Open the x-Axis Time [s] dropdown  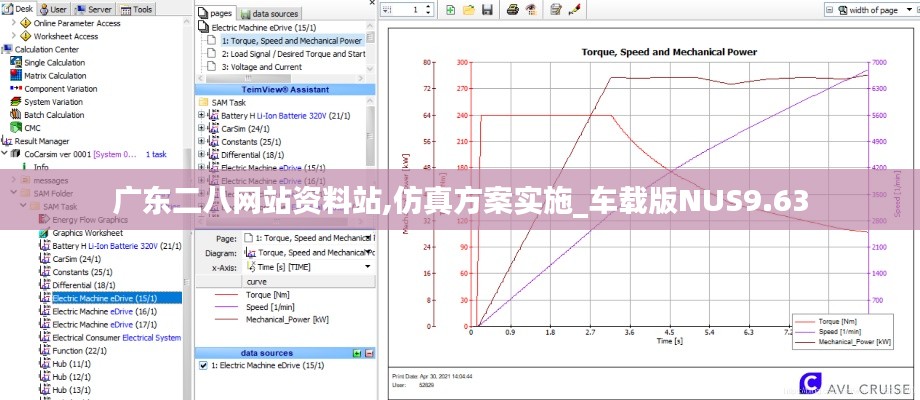[x=368, y=266]
